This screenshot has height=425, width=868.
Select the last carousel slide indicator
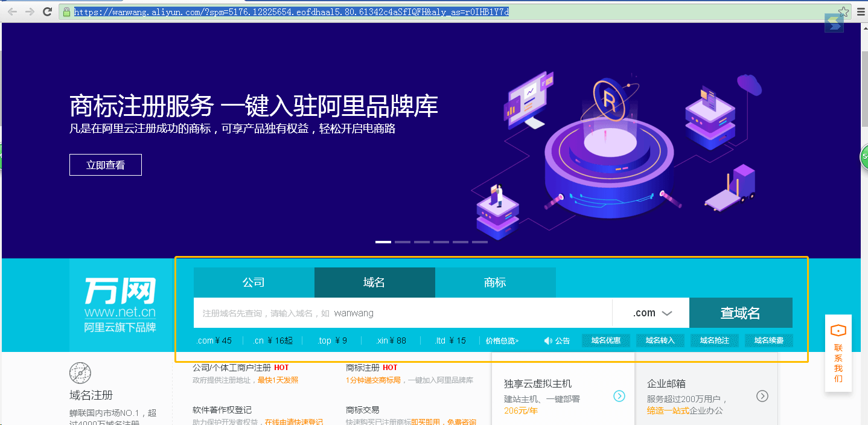click(480, 242)
